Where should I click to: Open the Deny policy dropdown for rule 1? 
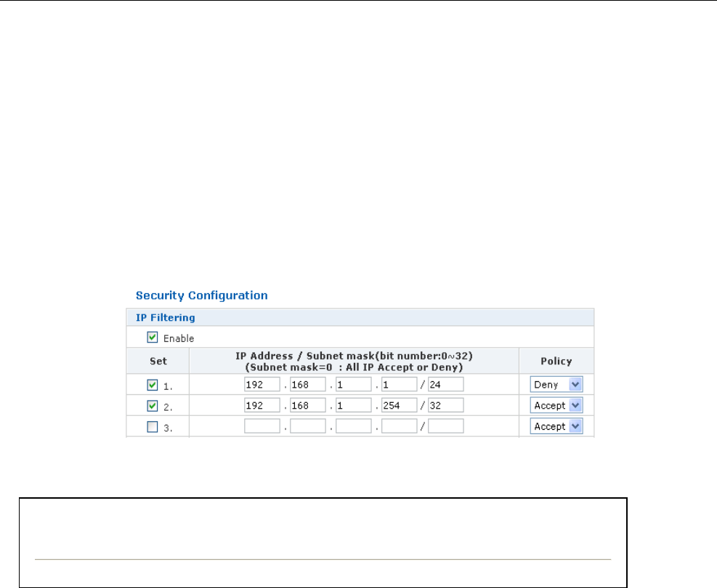[x=556, y=384]
